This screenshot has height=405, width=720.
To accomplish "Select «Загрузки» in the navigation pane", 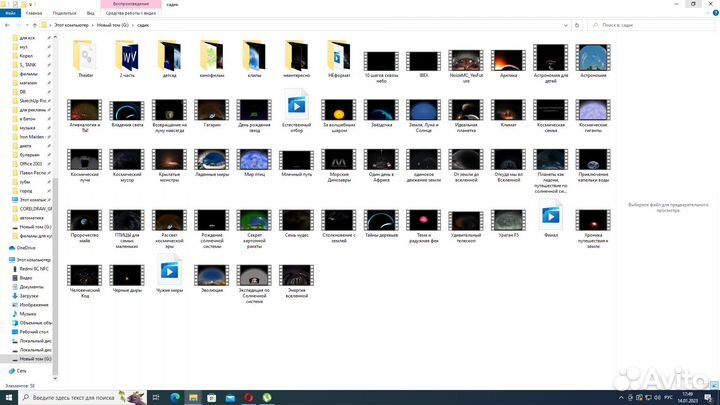I will tap(29, 296).
